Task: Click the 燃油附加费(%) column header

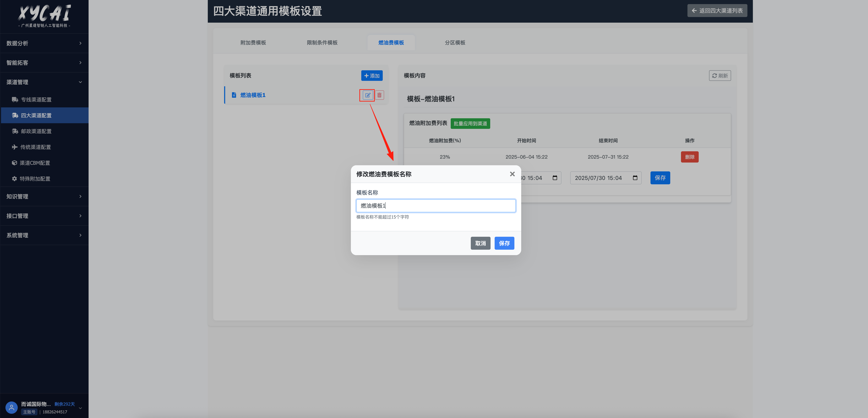Action: [445, 140]
